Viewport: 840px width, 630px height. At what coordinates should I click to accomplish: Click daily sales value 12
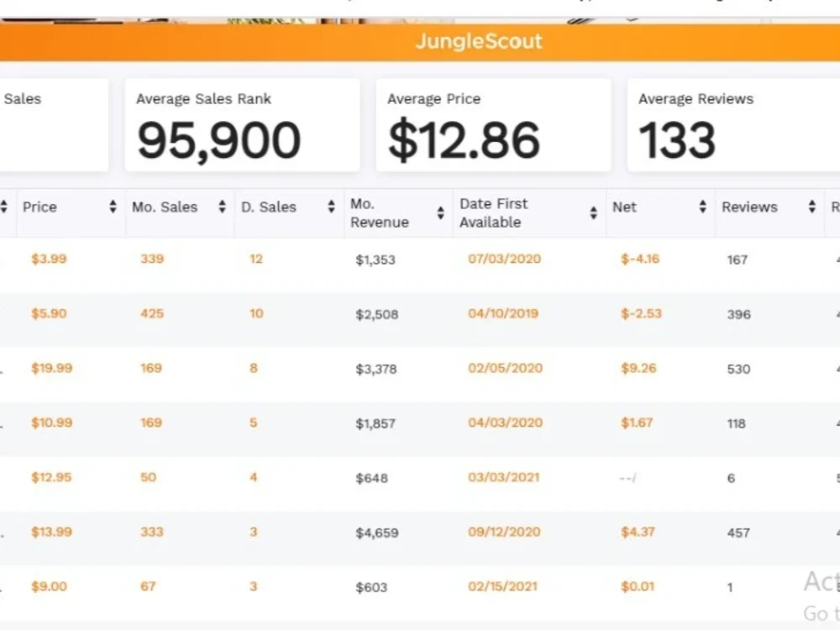click(256, 259)
